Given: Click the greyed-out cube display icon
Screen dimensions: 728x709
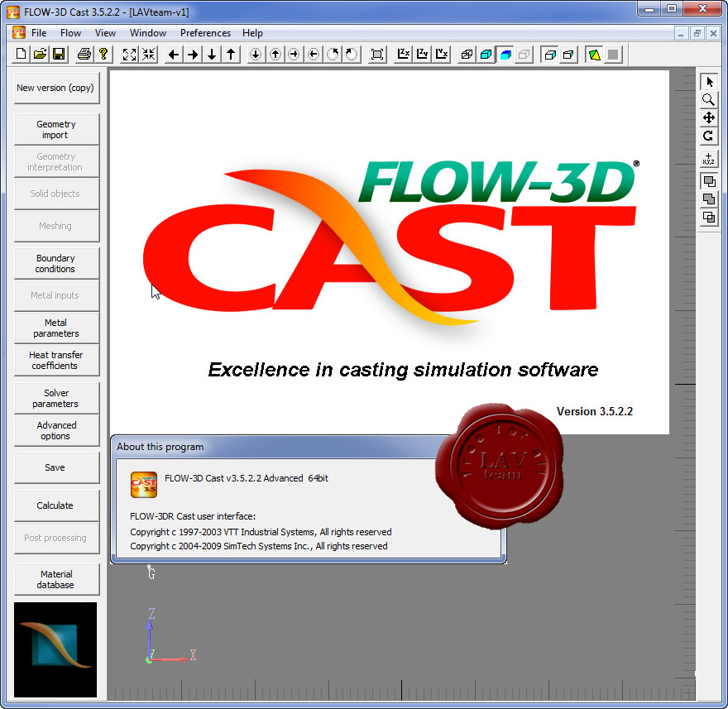Looking at the screenshot, I should coord(524,55).
